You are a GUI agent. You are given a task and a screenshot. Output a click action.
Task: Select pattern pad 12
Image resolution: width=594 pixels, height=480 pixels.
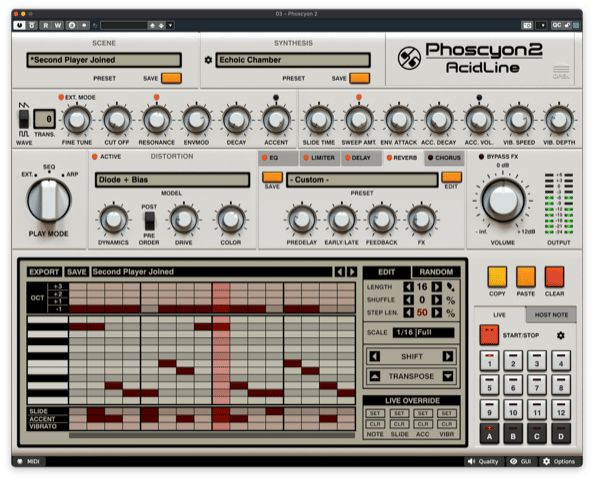tap(561, 409)
